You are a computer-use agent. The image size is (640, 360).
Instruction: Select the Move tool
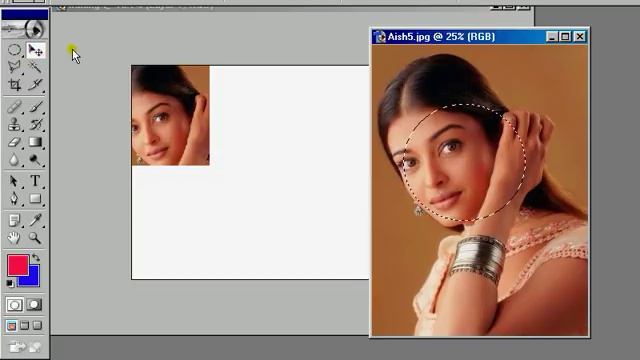click(36, 50)
